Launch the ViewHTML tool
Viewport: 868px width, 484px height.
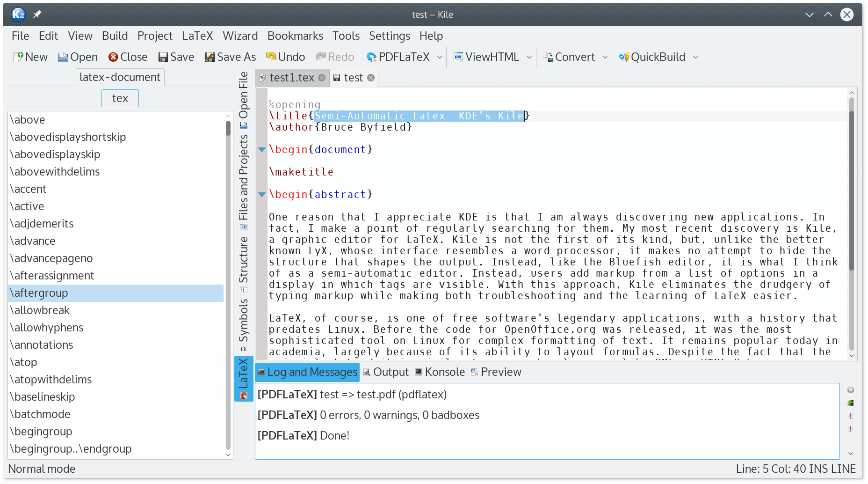click(486, 57)
